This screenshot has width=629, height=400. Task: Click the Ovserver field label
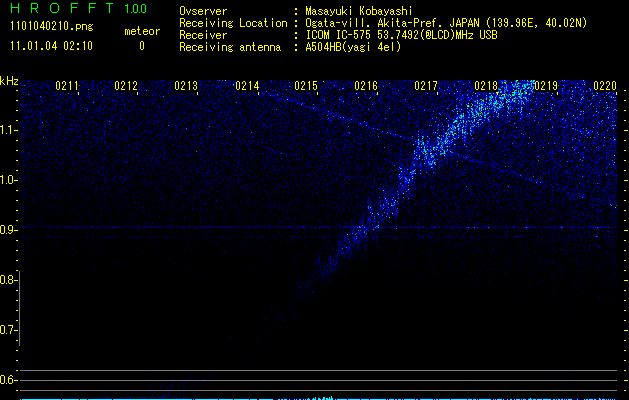pyautogui.click(x=203, y=11)
